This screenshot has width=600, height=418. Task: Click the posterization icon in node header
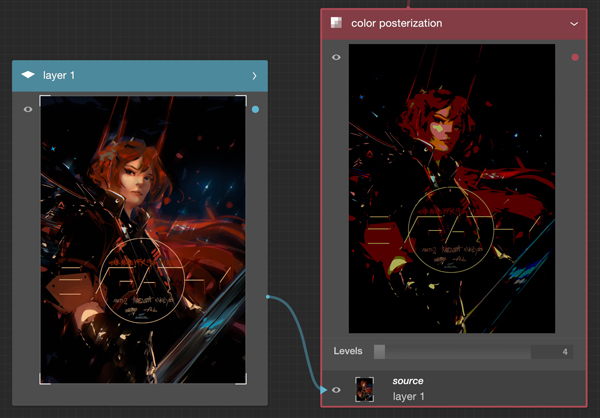(x=336, y=23)
